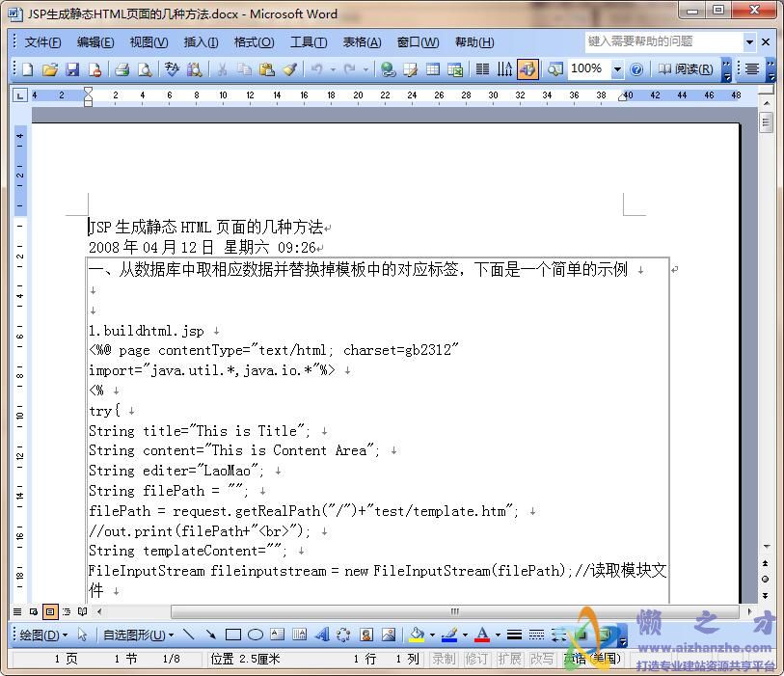Open the 自选图形 AutoShapes dropdown
The height and width of the screenshot is (676, 784).
click(133, 635)
